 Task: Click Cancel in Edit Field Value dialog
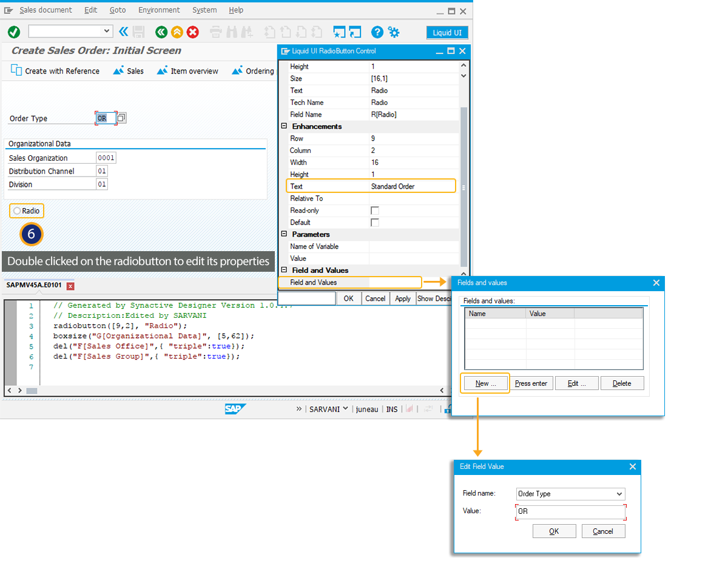[603, 531]
